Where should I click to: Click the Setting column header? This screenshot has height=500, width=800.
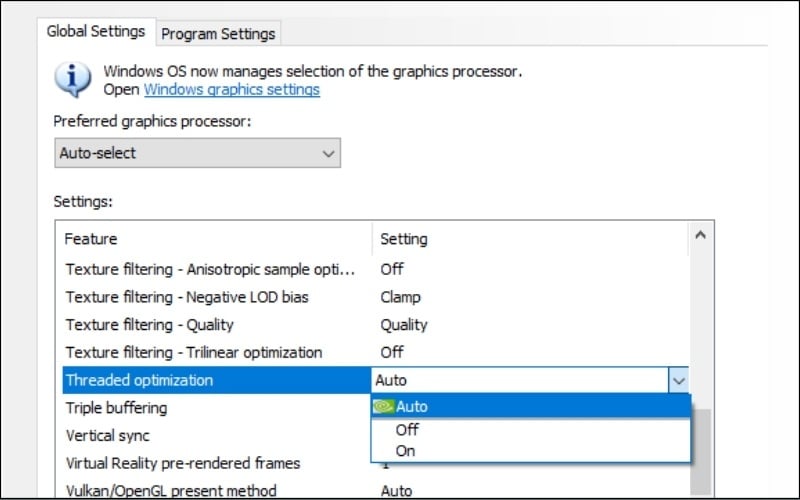(x=404, y=239)
